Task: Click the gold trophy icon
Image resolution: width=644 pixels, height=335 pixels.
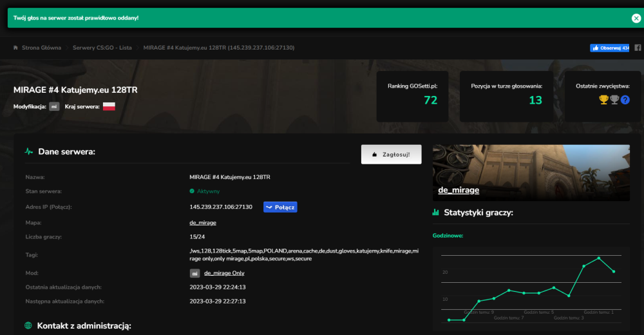Action: pyautogui.click(x=603, y=100)
